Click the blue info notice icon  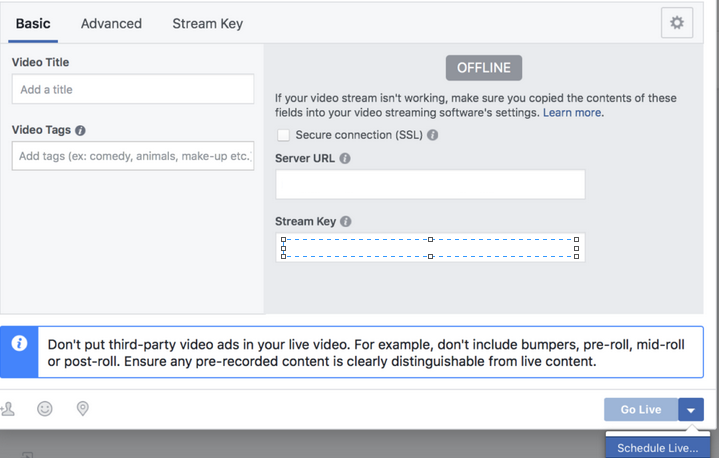pos(19,343)
